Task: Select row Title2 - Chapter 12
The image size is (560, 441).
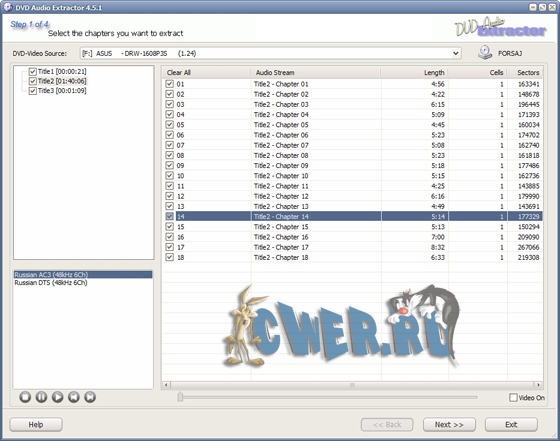Action: click(353, 196)
